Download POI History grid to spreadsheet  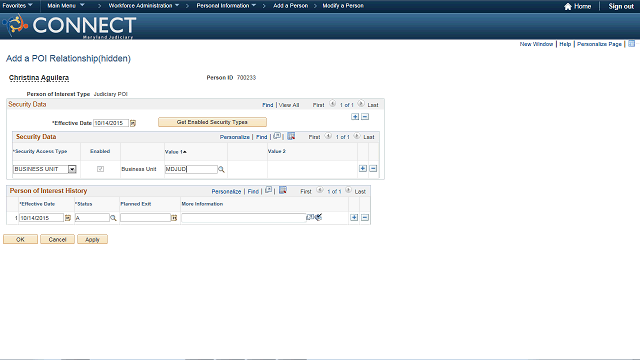[x=282, y=190]
